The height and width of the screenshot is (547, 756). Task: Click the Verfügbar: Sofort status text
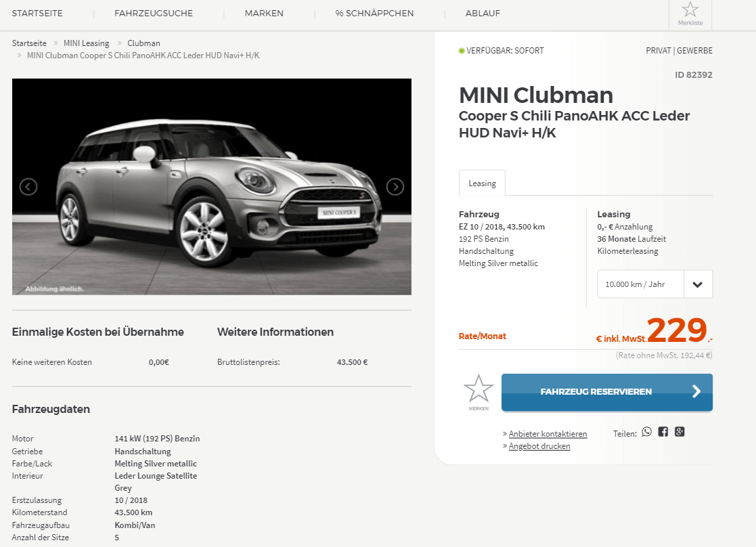pos(505,51)
